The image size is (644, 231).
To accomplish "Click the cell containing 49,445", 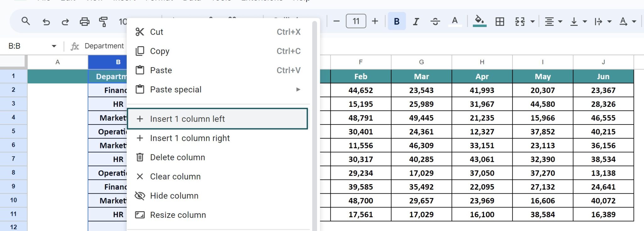I will [421, 118].
